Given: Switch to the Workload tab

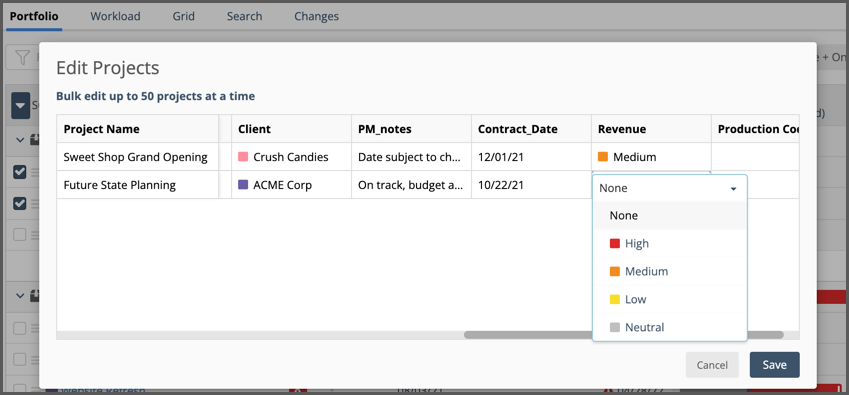Looking at the screenshot, I should pos(115,16).
